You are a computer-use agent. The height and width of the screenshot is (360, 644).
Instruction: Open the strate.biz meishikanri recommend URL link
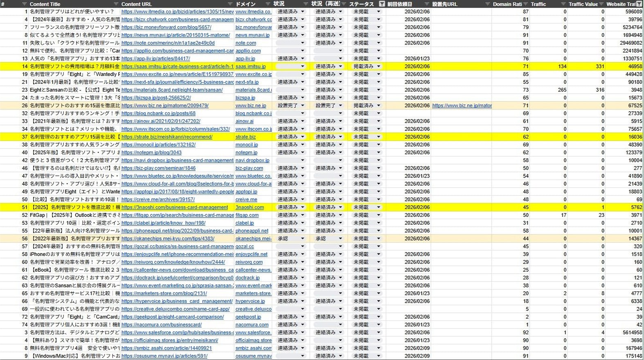pos(167,137)
